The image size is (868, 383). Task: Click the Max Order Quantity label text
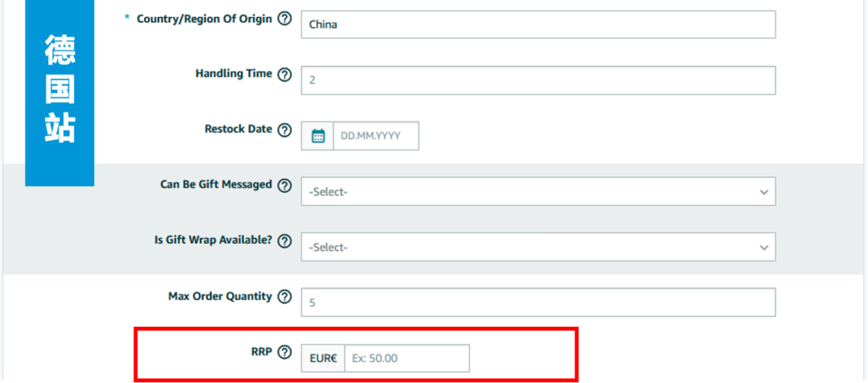coord(219,296)
